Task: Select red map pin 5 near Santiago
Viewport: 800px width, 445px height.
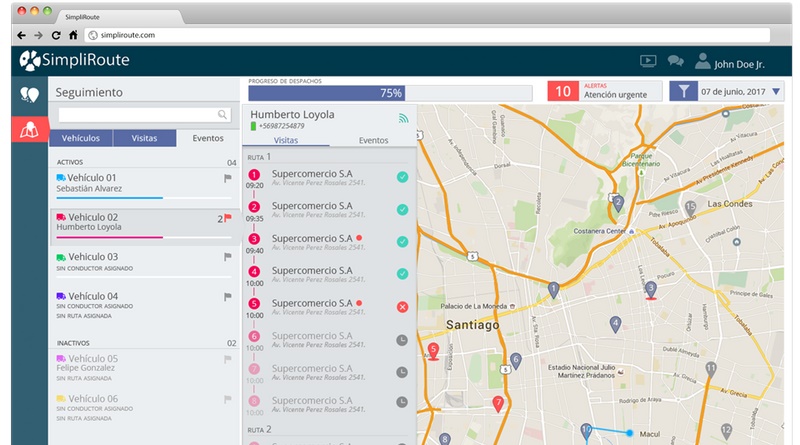Action: click(433, 352)
